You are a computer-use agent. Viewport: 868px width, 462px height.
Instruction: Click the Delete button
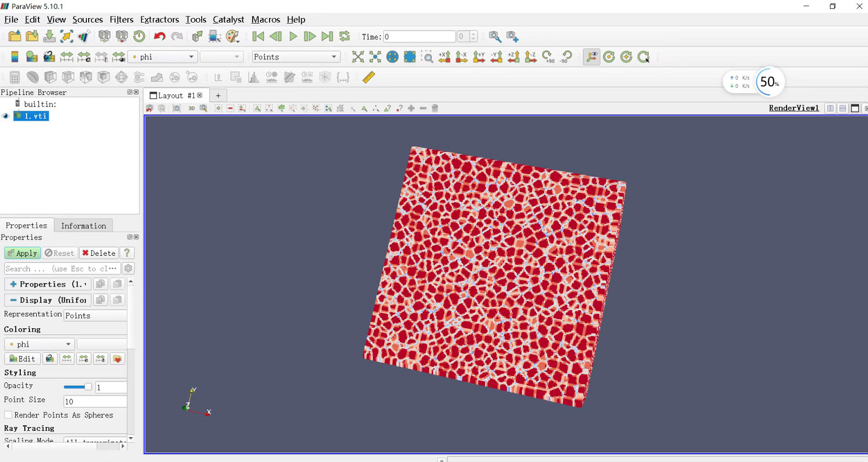[99, 253]
